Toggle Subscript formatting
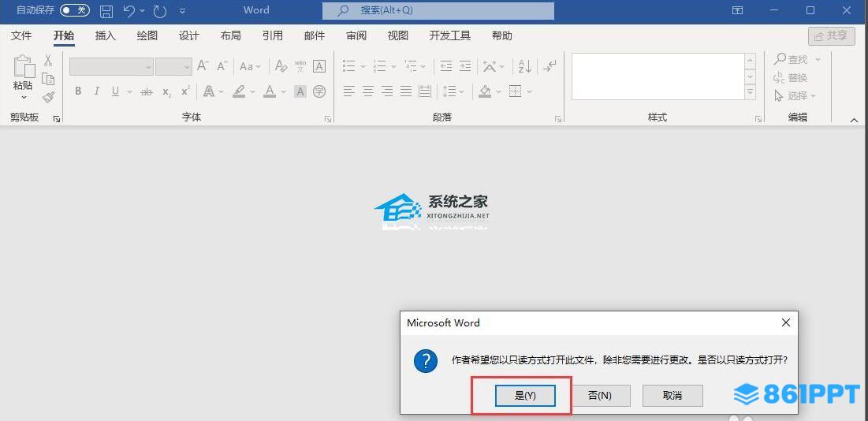The height and width of the screenshot is (421, 868). pyautogui.click(x=166, y=91)
